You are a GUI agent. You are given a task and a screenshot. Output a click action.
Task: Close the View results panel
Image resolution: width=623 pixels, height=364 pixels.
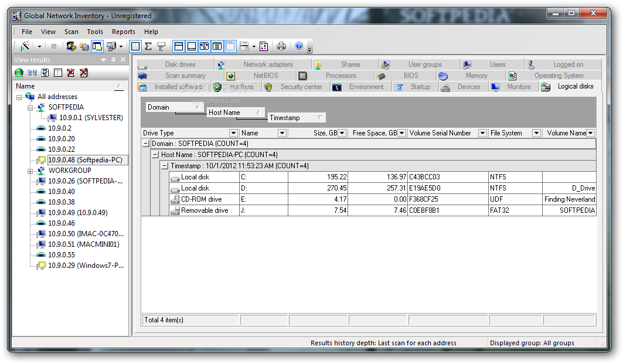(123, 60)
